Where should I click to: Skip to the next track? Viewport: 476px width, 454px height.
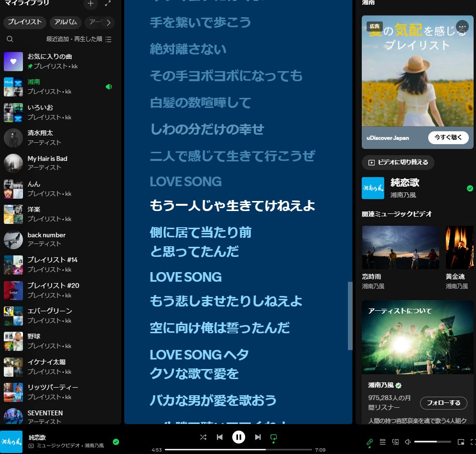click(x=258, y=437)
